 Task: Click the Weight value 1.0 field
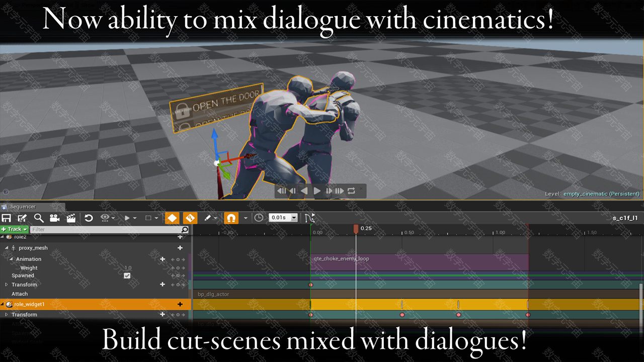tap(128, 268)
